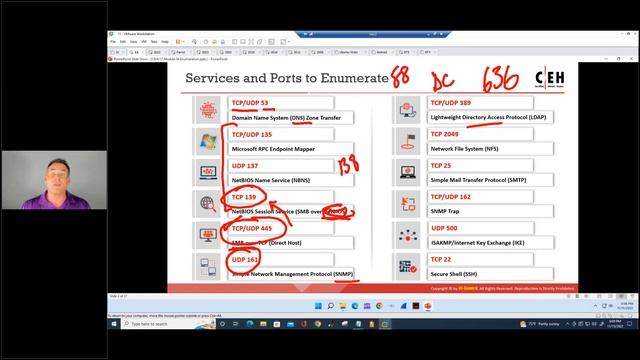Expand the dropdown arrow beside full screen icon
Screen dimensions: 640x360
pyautogui.click(x=289, y=42)
